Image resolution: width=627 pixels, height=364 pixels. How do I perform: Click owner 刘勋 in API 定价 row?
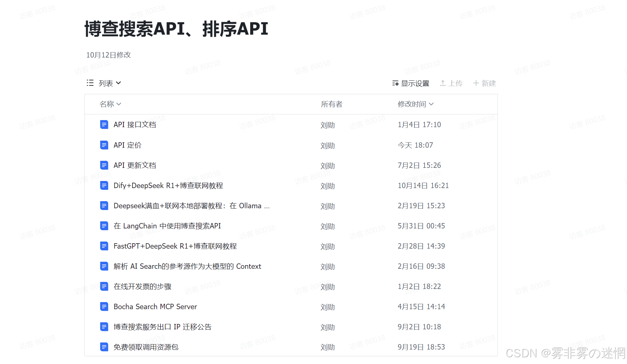click(x=328, y=146)
